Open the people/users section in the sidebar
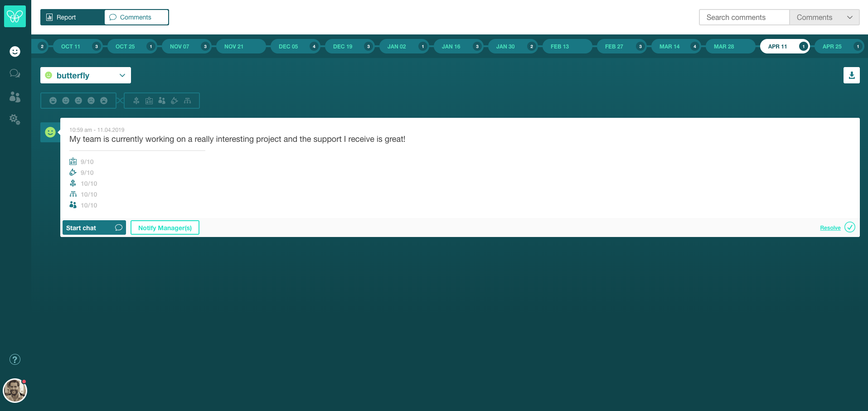This screenshot has width=868, height=411. (15, 97)
